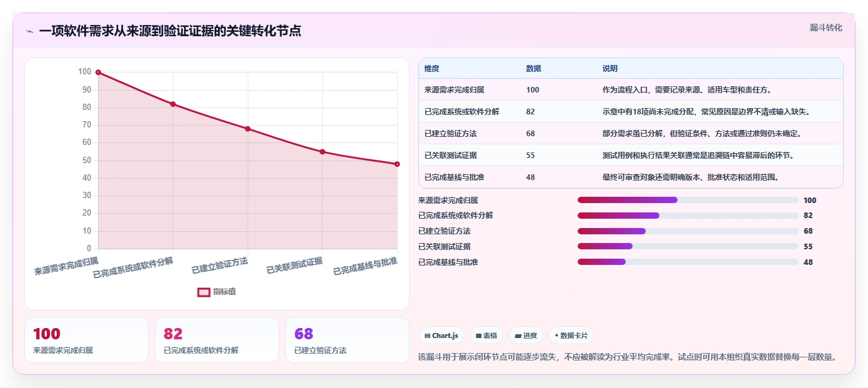Screen dimensions: 868x388
Task: Select the 数据卡片 tag chip
Action: pos(571,336)
